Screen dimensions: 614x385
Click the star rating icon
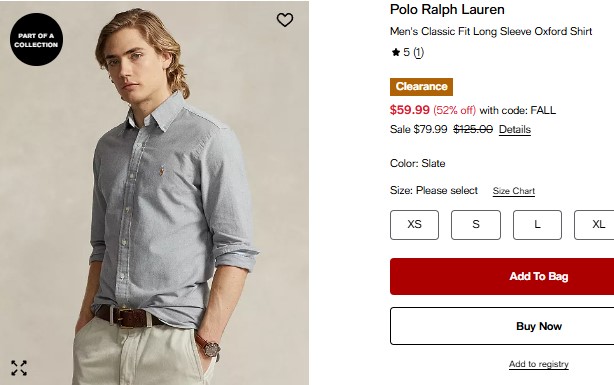(x=395, y=52)
